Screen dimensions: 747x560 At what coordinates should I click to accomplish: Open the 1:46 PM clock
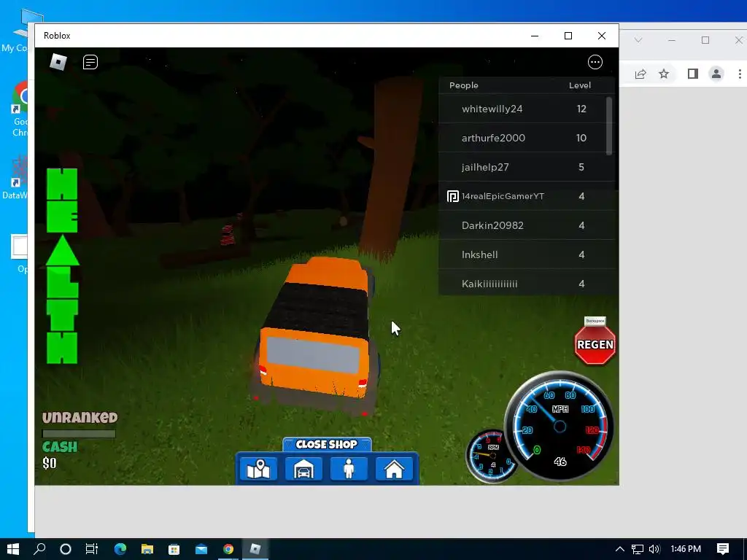pos(686,549)
